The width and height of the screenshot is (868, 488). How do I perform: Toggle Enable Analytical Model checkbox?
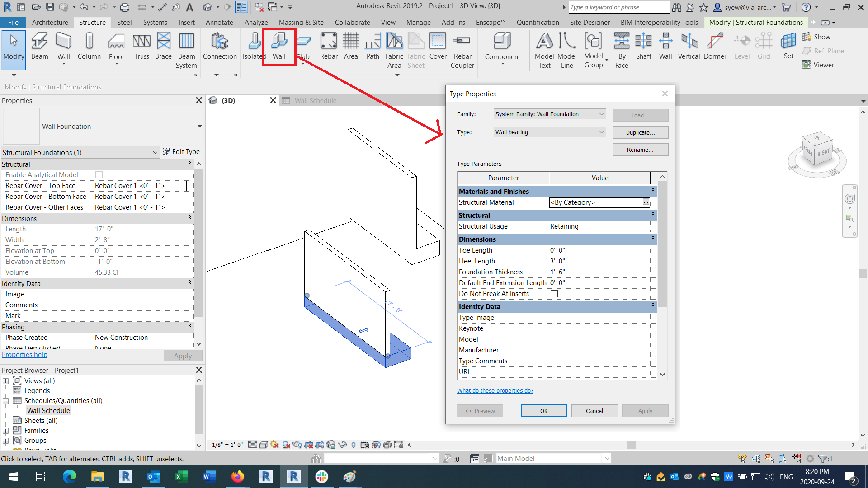(99, 175)
